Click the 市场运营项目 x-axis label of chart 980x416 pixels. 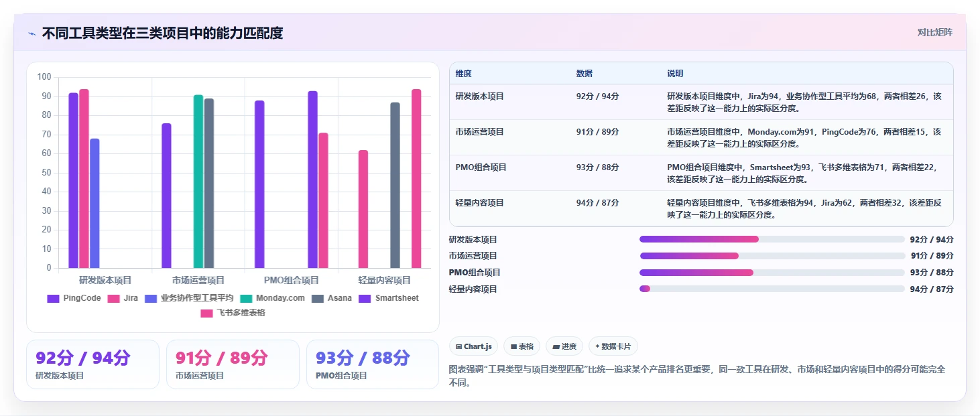tap(198, 280)
